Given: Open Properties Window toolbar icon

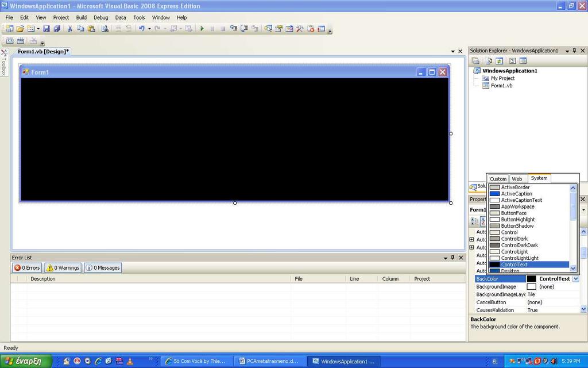Looking at the screenshot, I should pos(278,29).
